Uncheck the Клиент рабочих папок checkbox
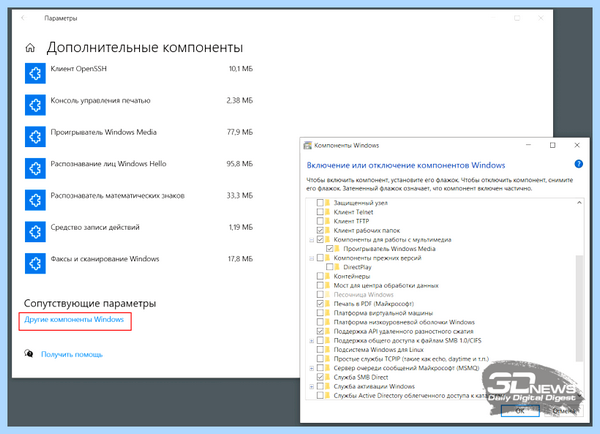This screenshot has width=600, height=434. tap(320, 230)
